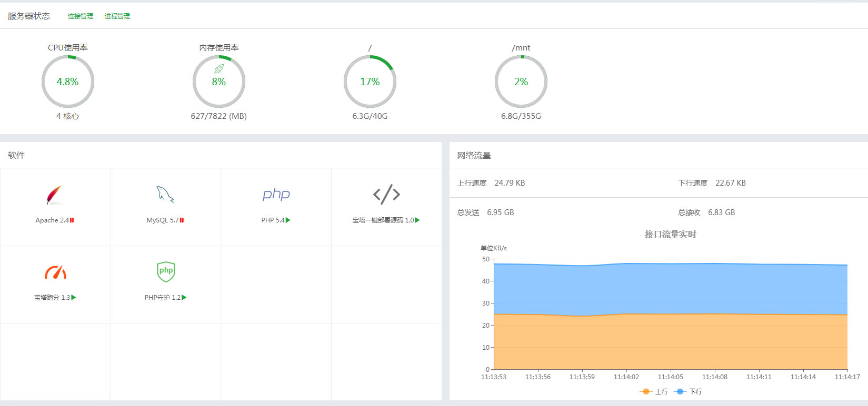The image size is (868, 406).
Task: Click the 11:13:53 time axis label
Action: coord(494,377)
